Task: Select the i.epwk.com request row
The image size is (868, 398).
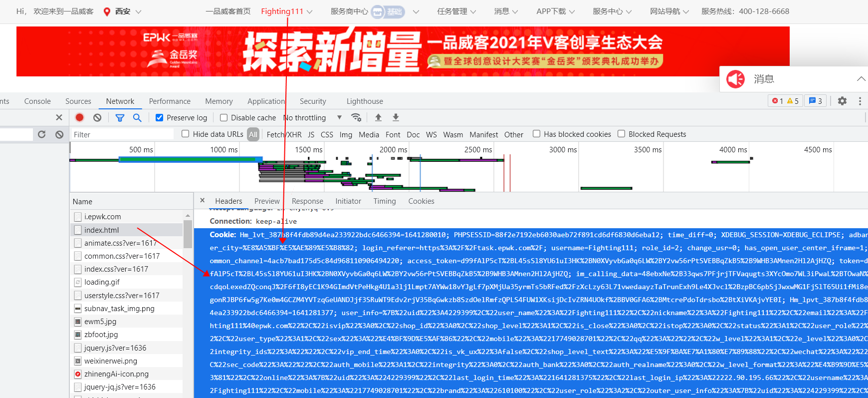Action: click(126, 217)
